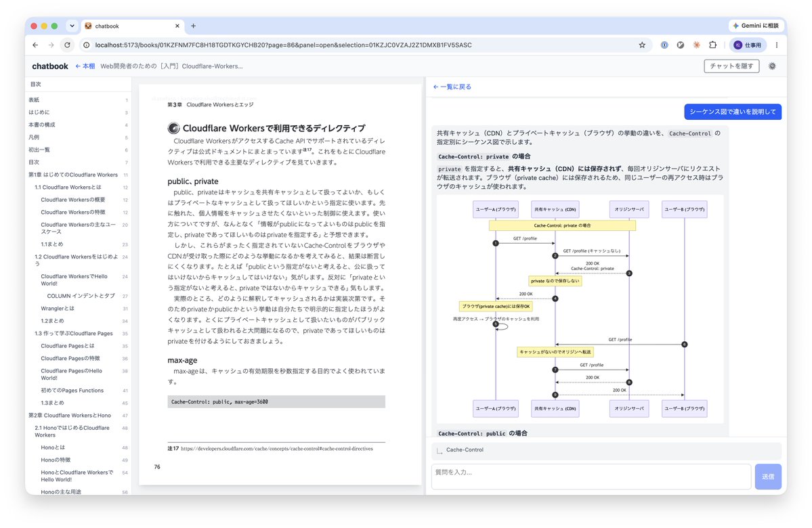The width and height of the screenshot is (812, 528).
Task: Open 本書の構成 contents entry
Action: (78, 125)
